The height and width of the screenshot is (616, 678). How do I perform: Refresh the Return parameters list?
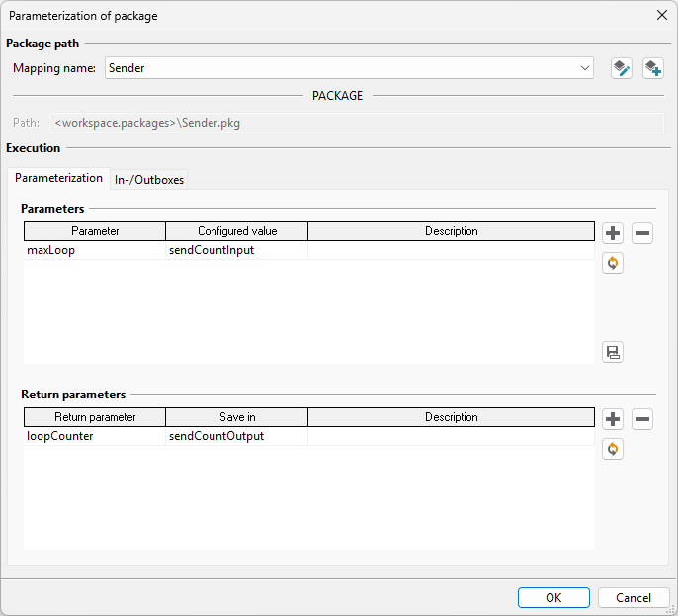pyautogui.click(x=613, y=449)
